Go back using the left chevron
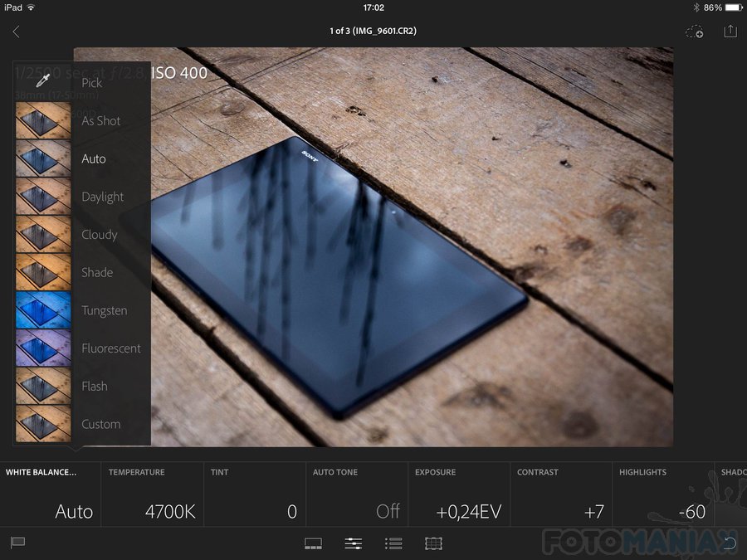 (x=17, y=32)
